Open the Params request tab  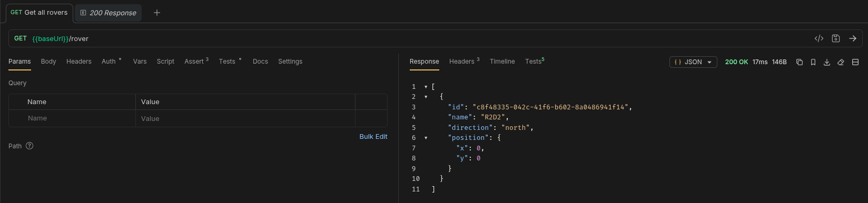tap(19, 62)
